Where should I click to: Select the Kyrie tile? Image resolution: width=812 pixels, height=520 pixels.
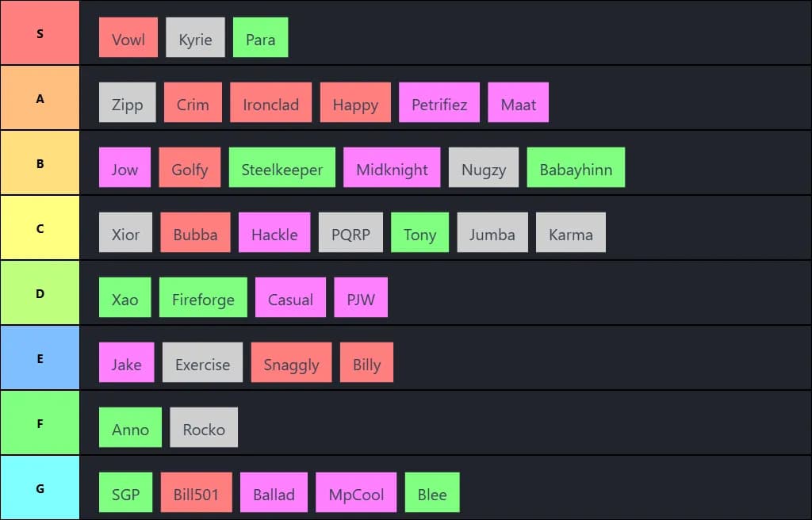(195, 38)
